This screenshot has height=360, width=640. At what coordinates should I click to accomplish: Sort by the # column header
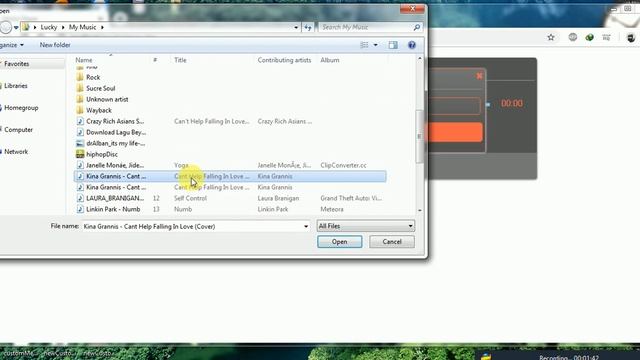tap(155, 60)
